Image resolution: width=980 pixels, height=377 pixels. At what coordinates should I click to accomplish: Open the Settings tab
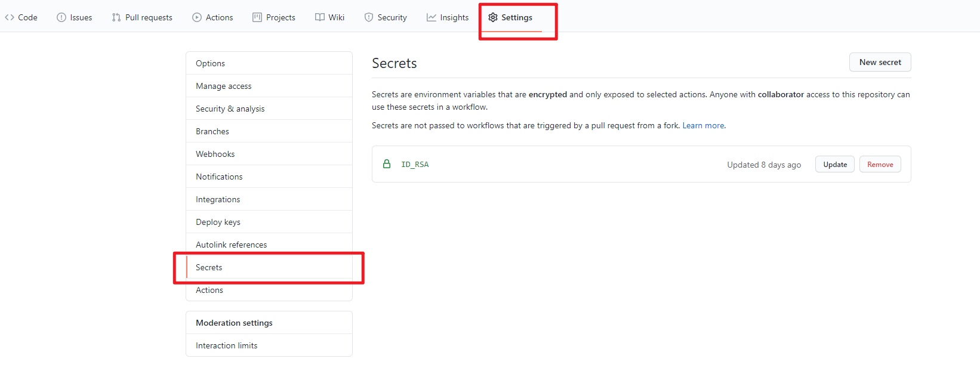[x=511, y=17]
